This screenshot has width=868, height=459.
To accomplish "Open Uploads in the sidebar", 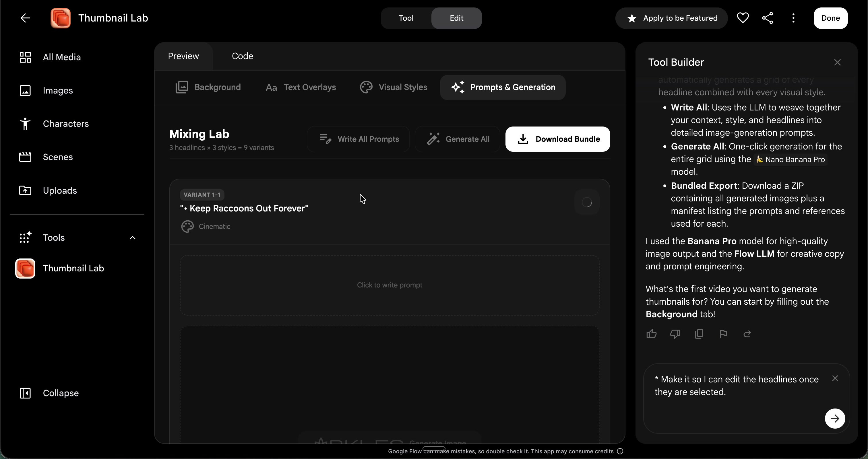I will (48, 190).
